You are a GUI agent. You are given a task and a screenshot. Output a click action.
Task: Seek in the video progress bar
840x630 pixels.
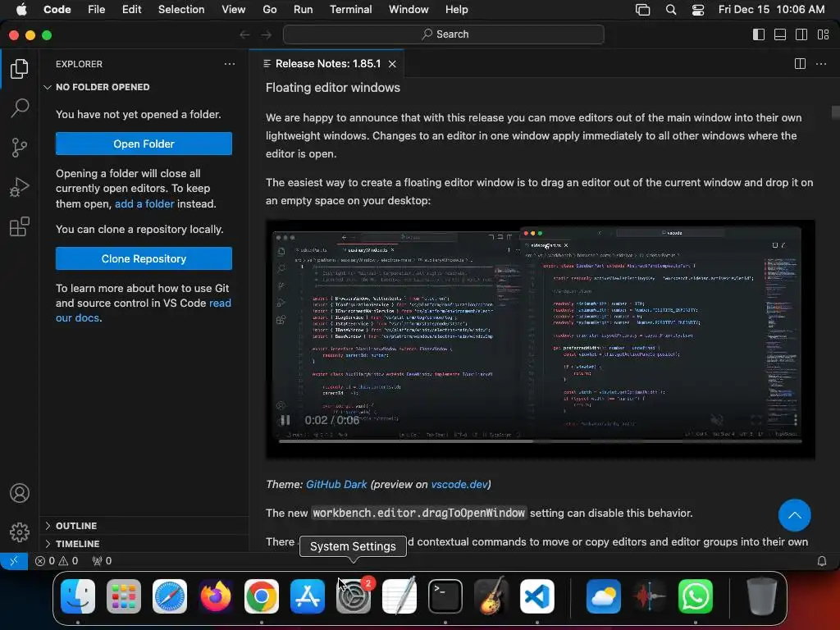(540, 441)
